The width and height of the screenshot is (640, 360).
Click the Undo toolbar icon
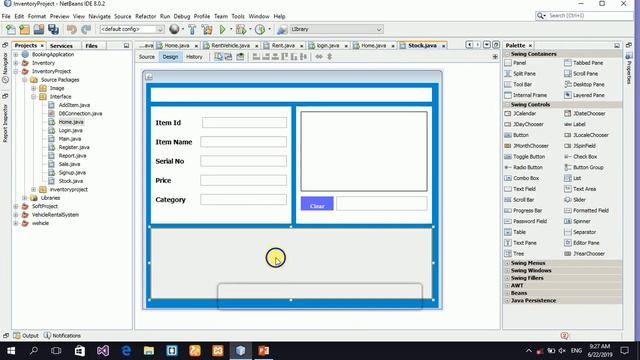[72, 29]
